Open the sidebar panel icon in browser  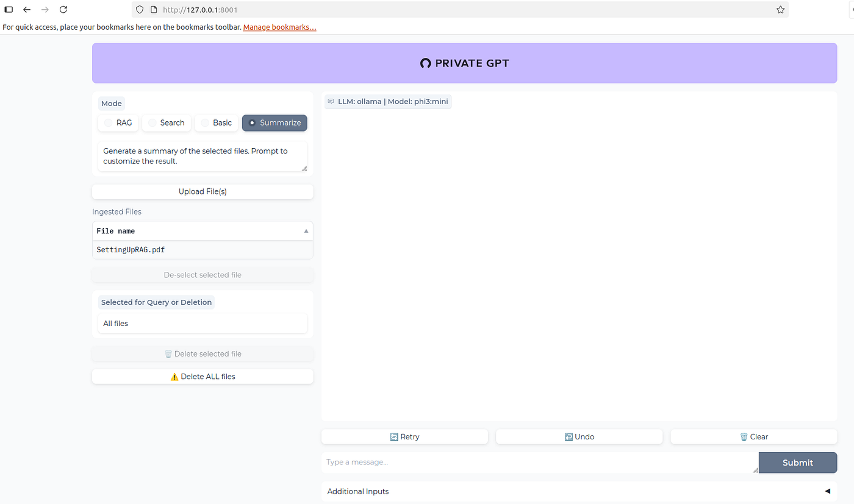(9, 10)
